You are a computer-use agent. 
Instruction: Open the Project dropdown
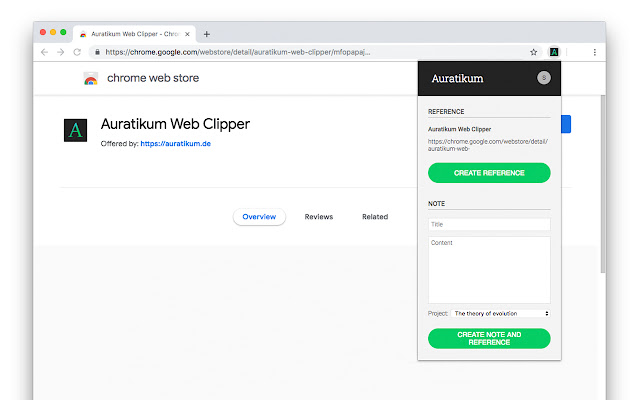coord(500,313)
